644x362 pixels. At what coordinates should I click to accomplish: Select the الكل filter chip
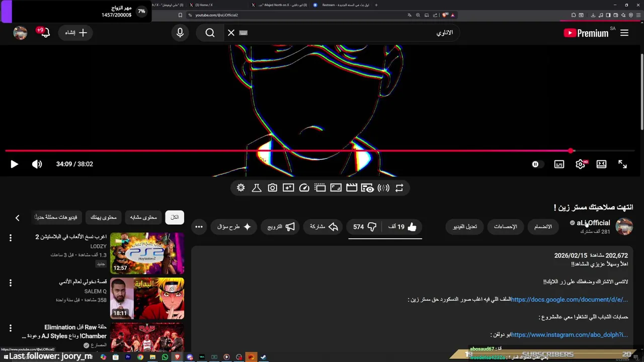pyautogui.click(x=175, y=217)
